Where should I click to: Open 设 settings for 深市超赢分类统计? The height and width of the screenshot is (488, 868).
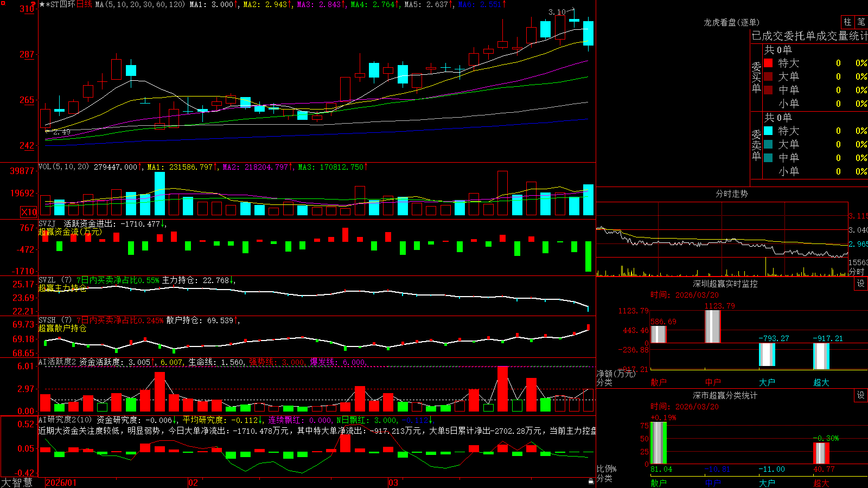[x=861, y=395]
